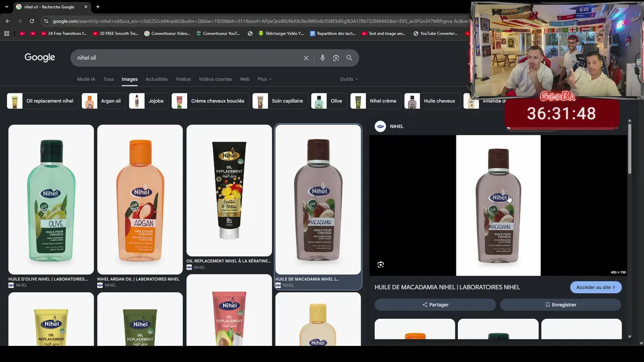This screenshot has height=362, width=644.
Task: Switch to the 'Vidéos' tab
Action: (x=183, y=79)
